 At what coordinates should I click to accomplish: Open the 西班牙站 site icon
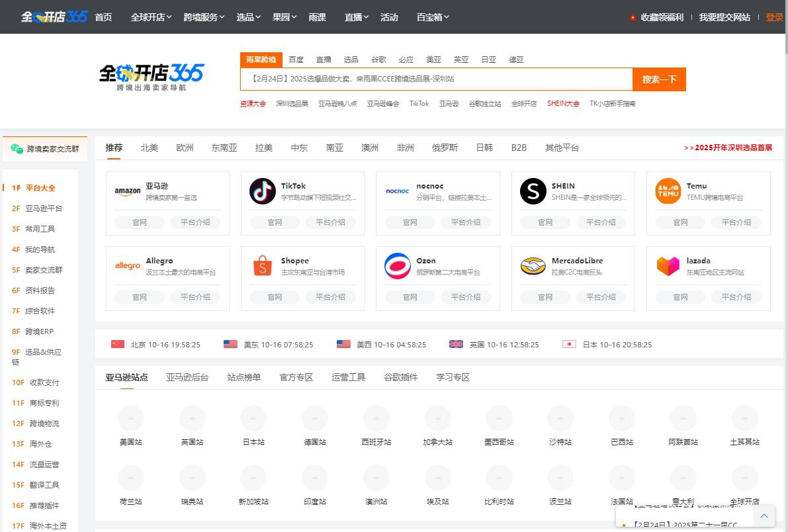click(x=376, y=418)
